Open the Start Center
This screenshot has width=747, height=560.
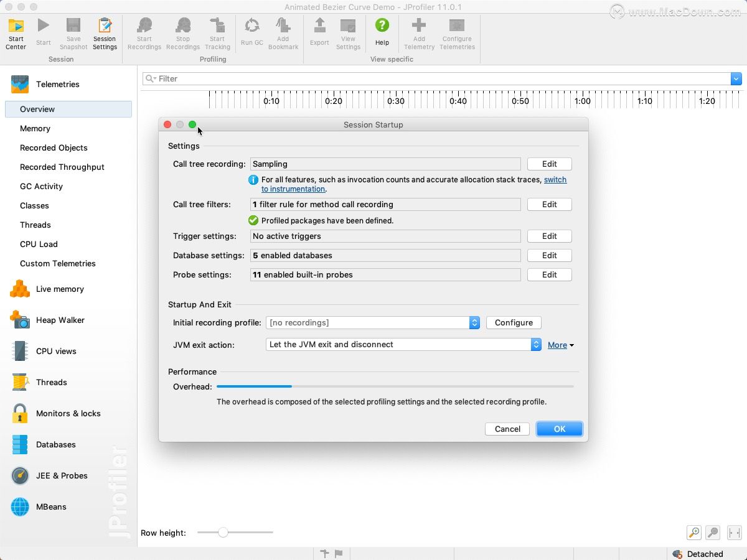pos(16,34)
